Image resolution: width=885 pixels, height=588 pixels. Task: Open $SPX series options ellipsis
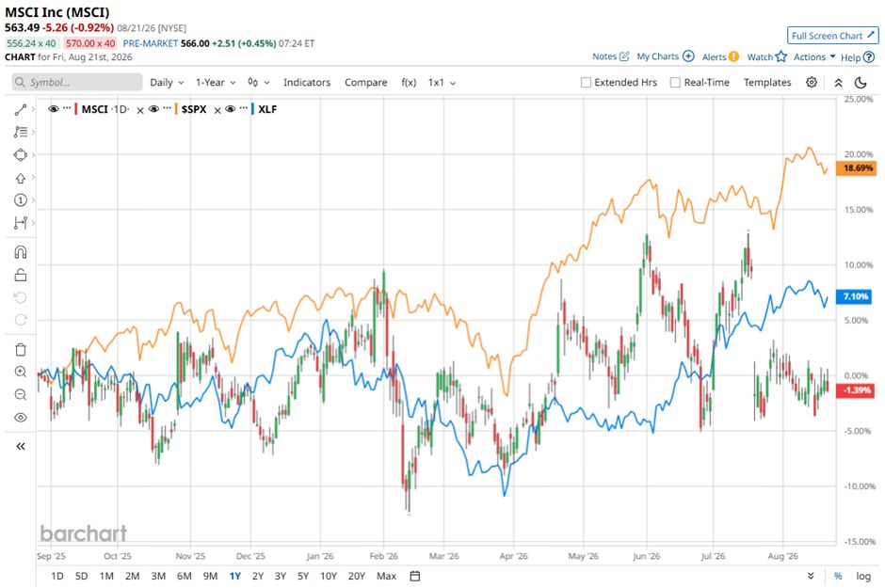coord(167,109)
